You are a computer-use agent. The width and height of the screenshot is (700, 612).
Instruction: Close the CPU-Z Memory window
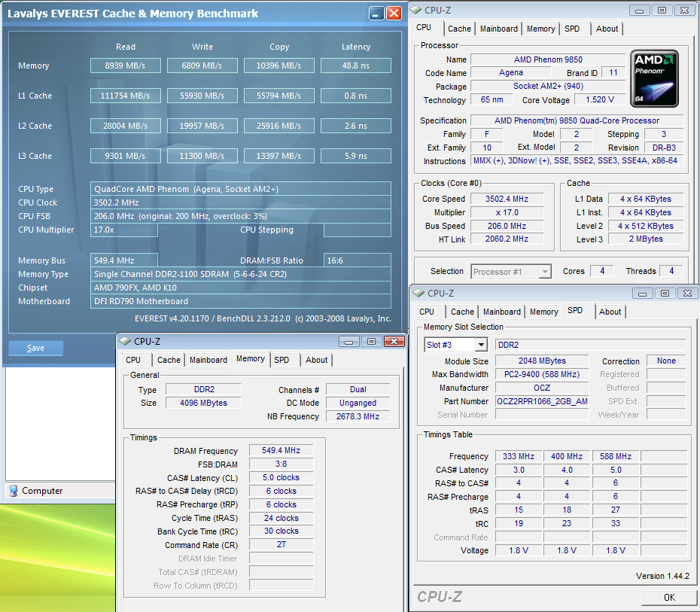(394, 342)
